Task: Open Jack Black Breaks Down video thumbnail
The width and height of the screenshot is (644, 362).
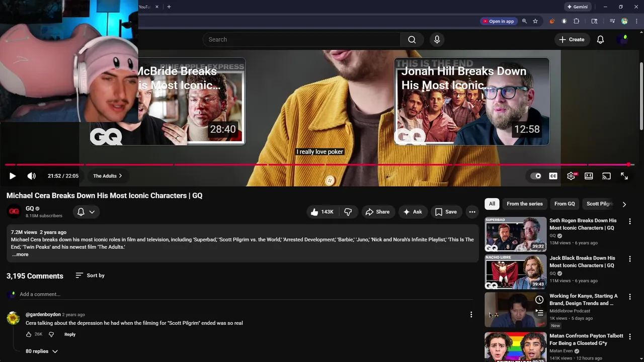Action: [515, 272]
